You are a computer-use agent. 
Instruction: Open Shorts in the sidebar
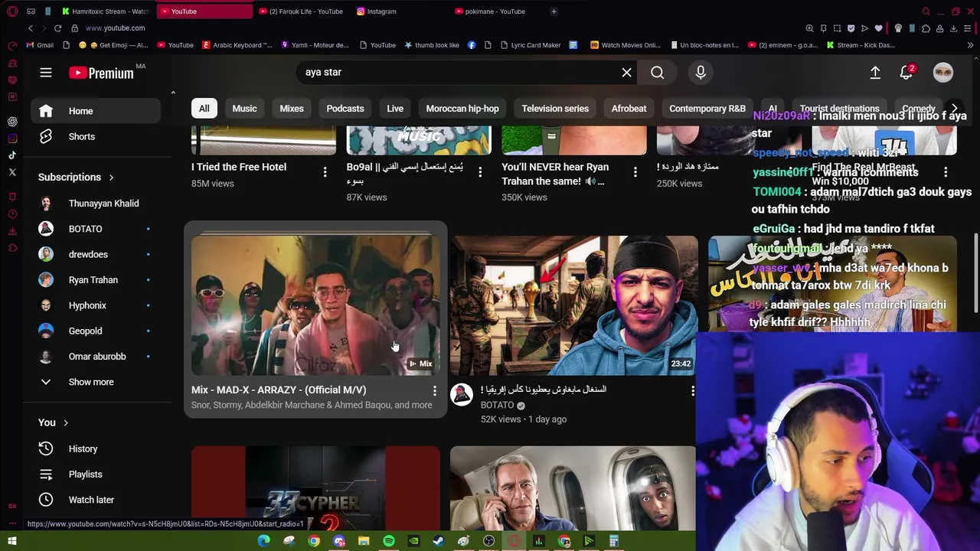click(x=96, y=136)
